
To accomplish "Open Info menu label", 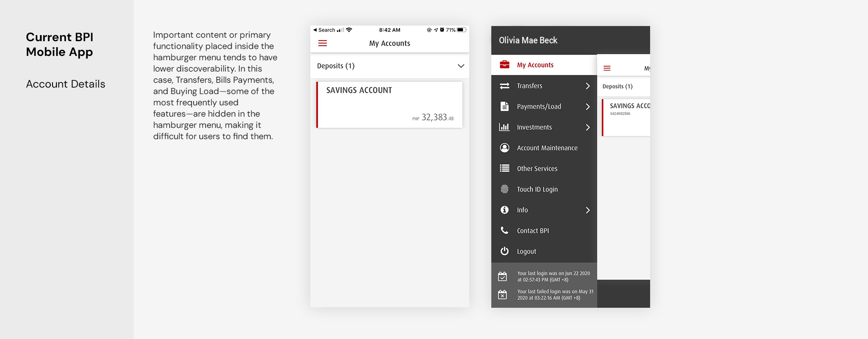I will [x=522, y=210].
